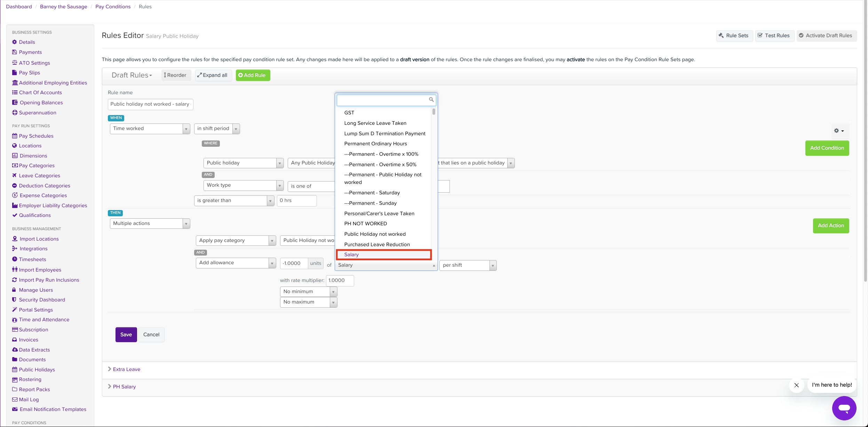This screenshot has width=868, height=427.
Task: Open Pay Schedules in sidebar
Action: coord(36,136)
